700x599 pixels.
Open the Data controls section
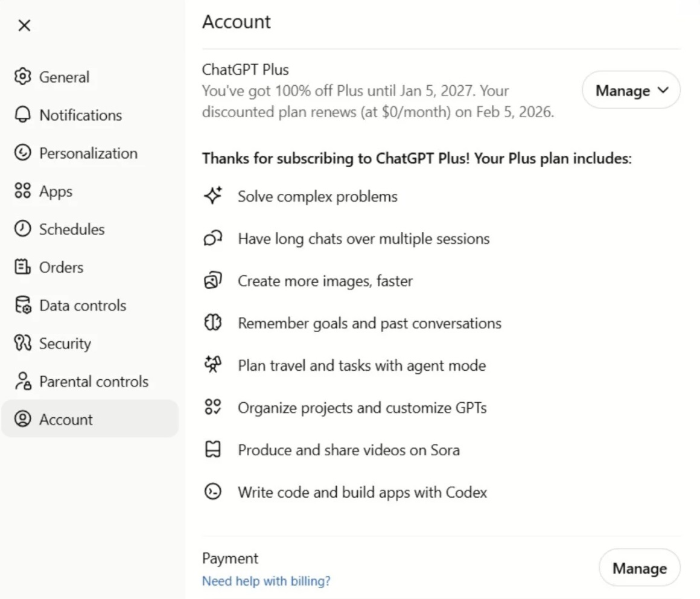(x=83, y=306)
